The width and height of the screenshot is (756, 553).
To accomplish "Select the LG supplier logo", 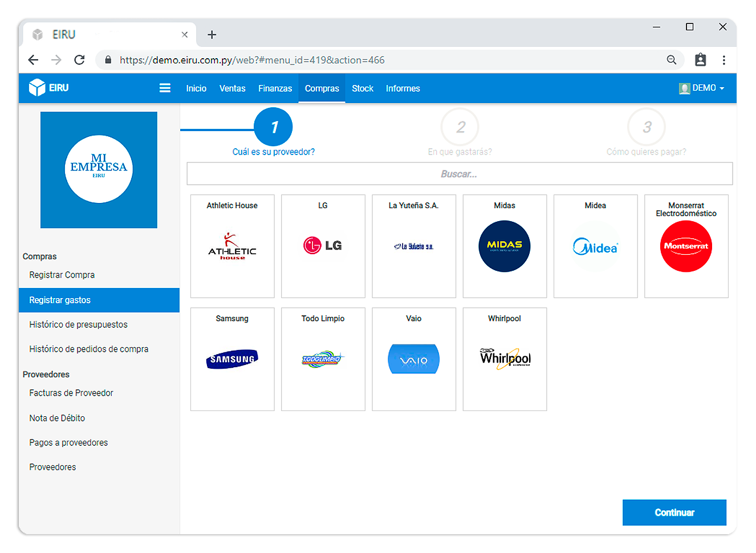I will pyautogui.click(x=323, y=246).
